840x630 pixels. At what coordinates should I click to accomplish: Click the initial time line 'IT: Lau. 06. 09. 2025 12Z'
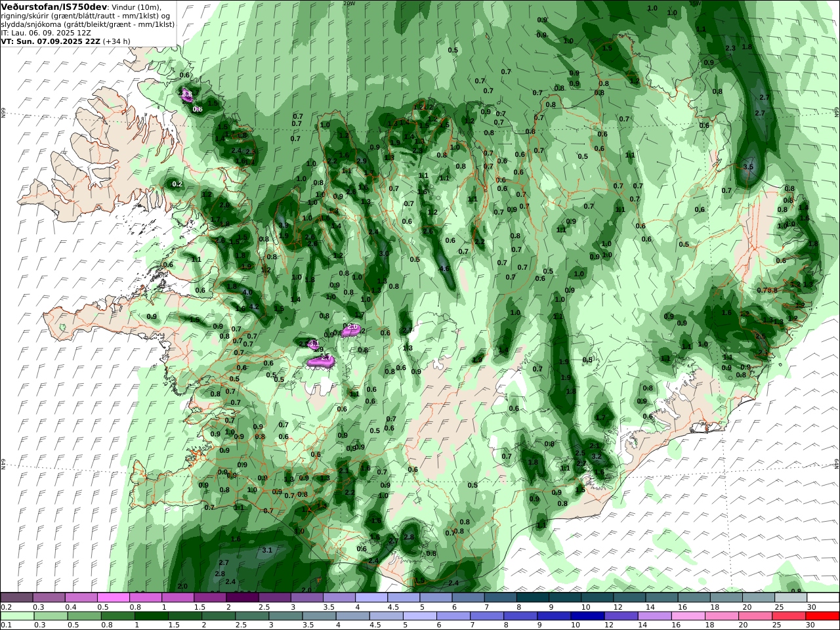(46, 32)
